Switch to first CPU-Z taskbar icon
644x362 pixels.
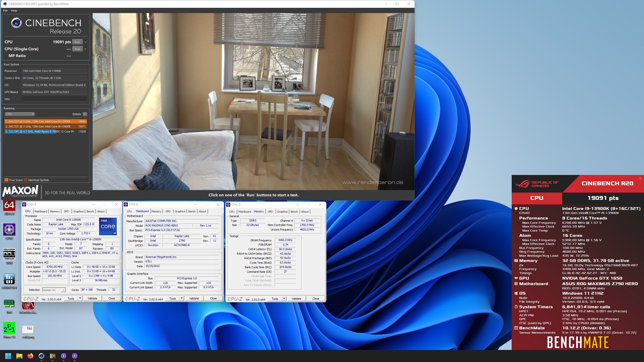[x=64, y=356]
